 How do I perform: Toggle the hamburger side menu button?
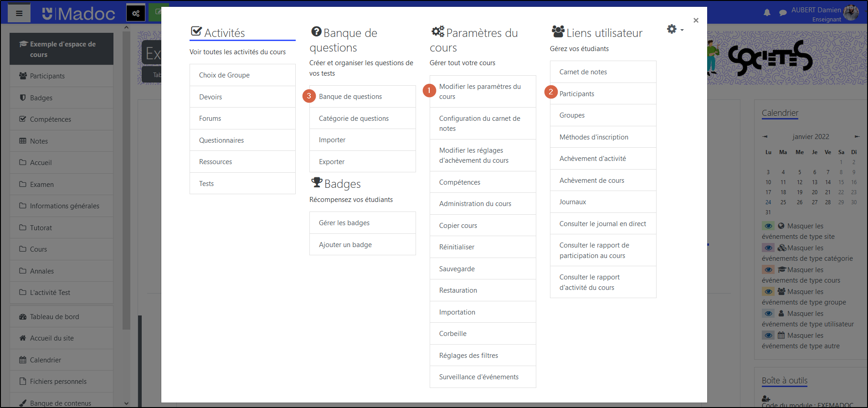coord(19,13)
